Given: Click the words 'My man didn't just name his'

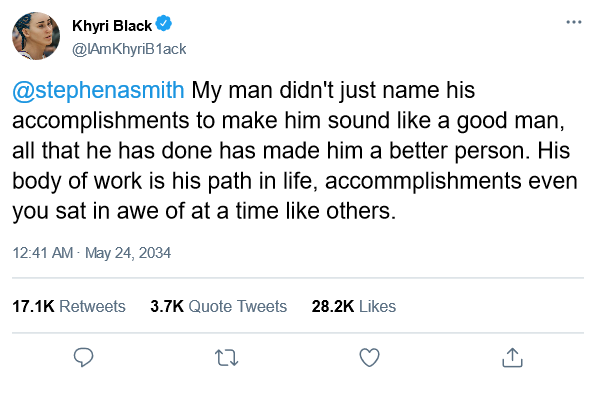Looking at the screenshot, I should click(x=333, y=90).
